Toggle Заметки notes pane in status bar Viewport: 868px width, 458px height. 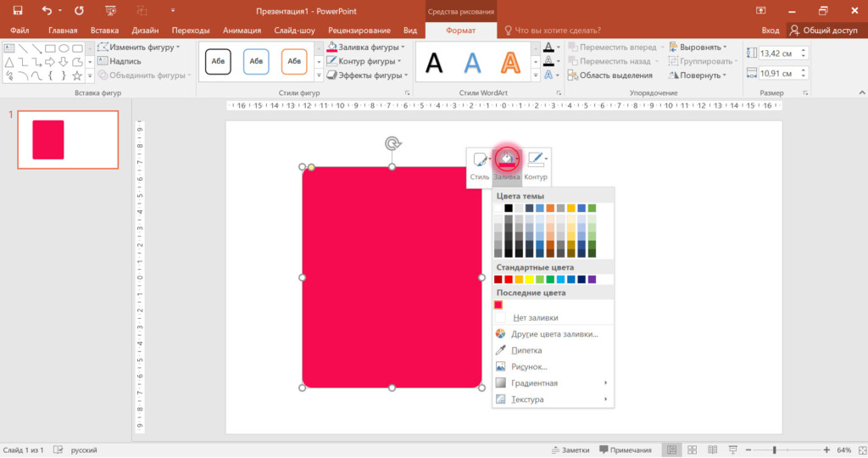(570, 450)
